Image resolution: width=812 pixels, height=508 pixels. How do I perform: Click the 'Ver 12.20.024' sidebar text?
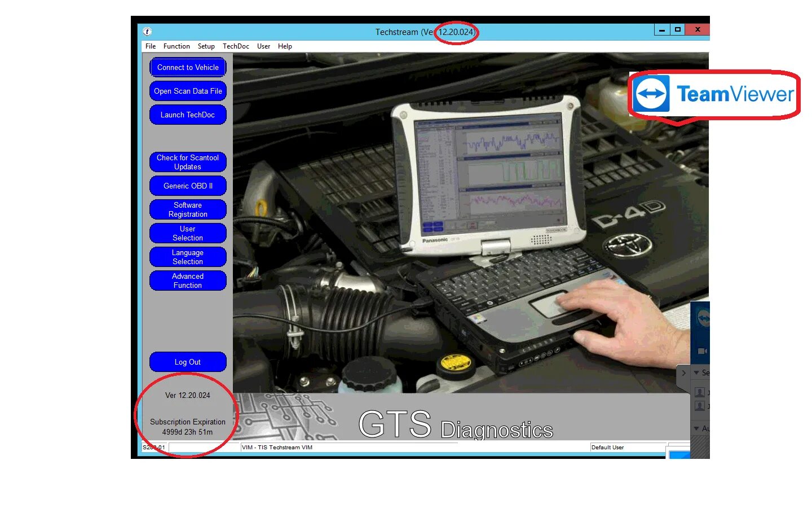pyautogui.click(x=188, y=396)
